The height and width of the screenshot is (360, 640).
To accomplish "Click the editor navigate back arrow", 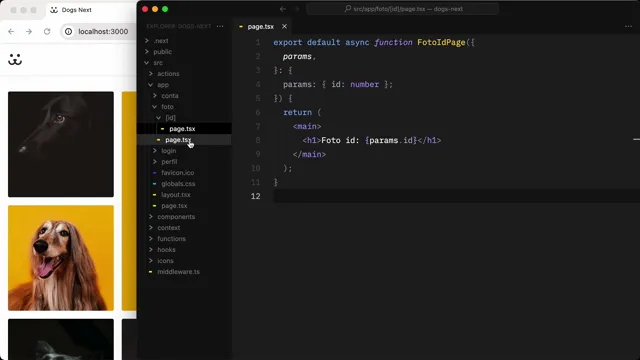I will pos(283,9).
